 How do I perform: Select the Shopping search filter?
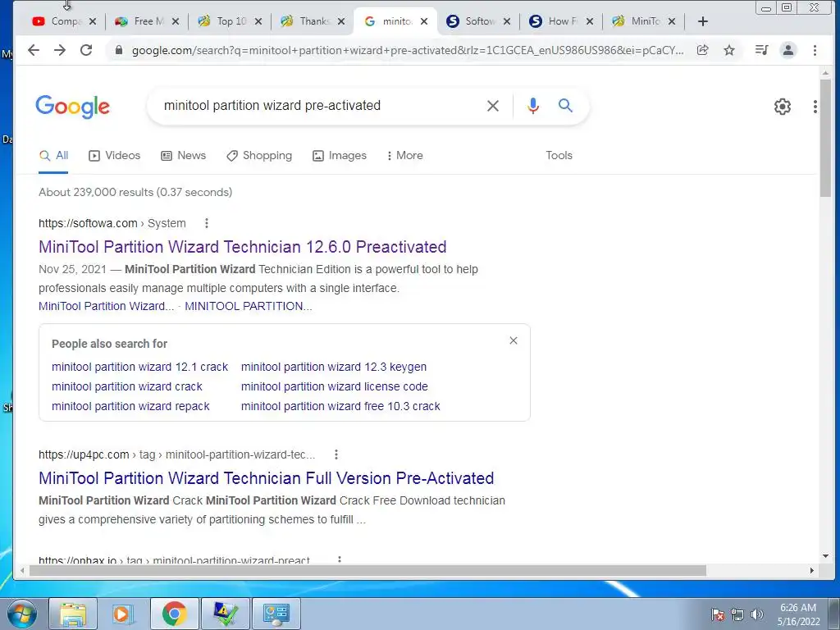click(259, 155)
